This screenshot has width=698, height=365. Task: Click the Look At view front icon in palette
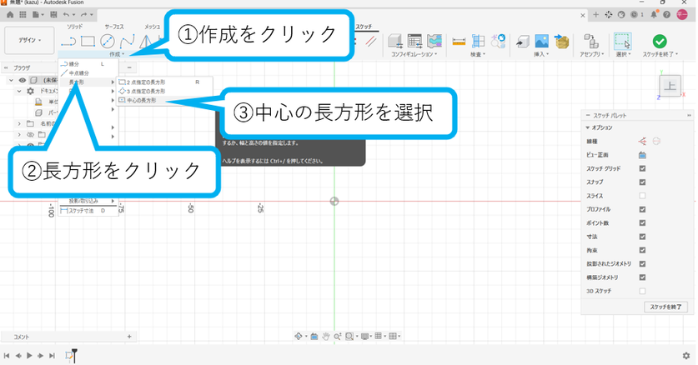coord(642,155)
